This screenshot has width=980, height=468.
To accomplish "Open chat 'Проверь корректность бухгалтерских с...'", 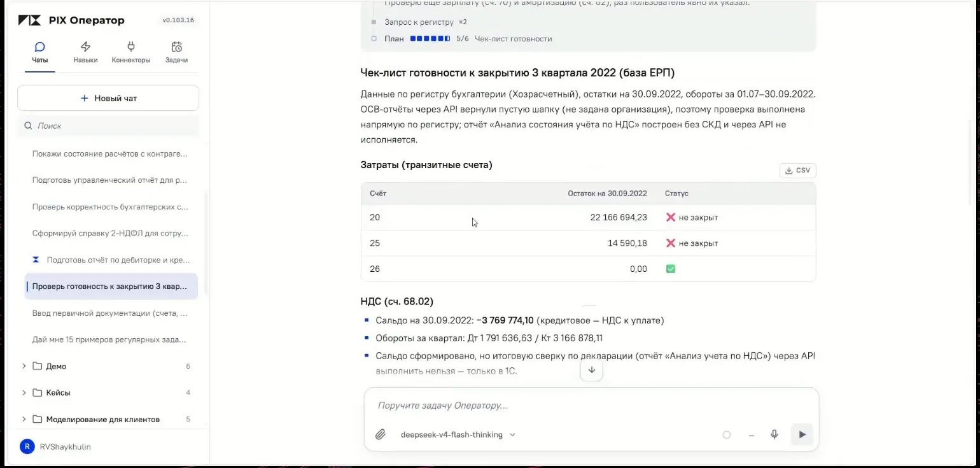I will coord(110,207).
